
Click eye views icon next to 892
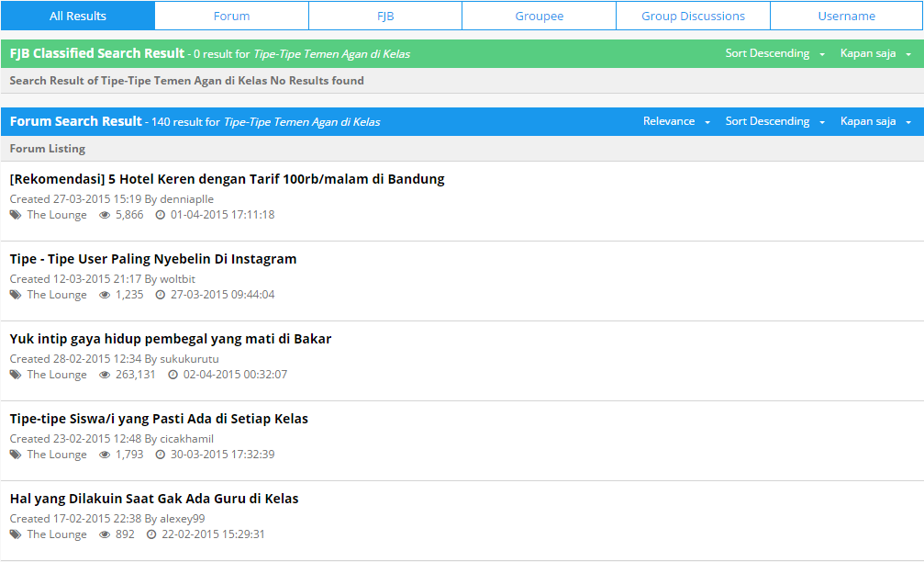tap(105, 534)
